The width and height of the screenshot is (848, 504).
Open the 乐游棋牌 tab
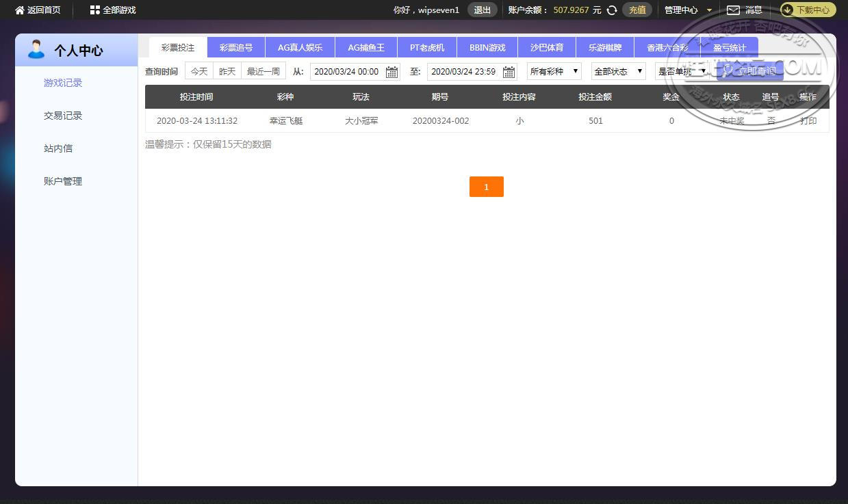605,48
